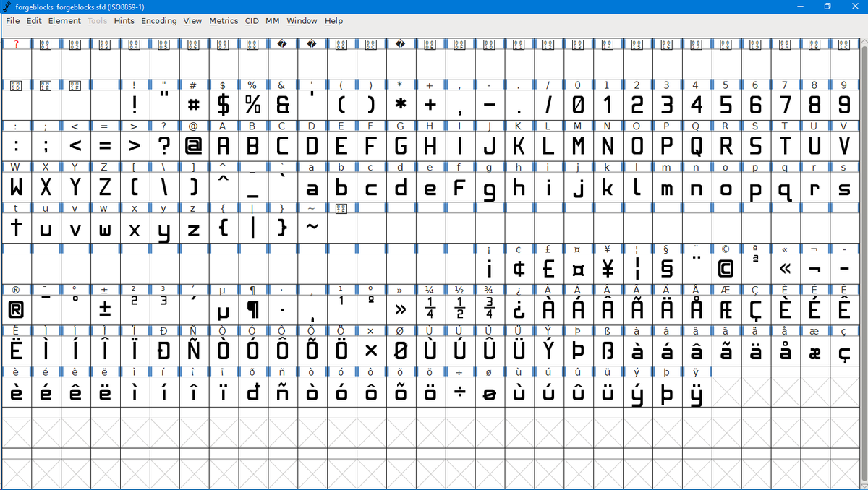This screenshot has width=868, height=490.
Task: Open the Help menu
Action: point(333,21)
